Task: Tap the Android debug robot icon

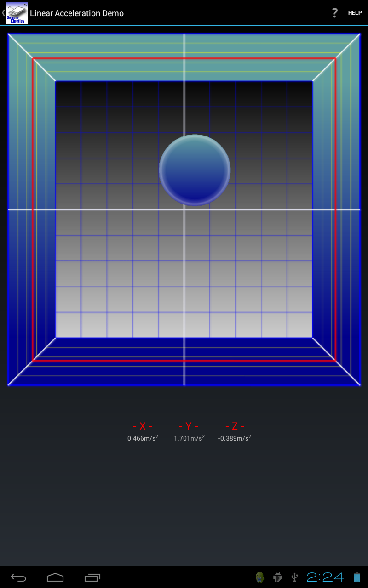Action: pos(277,577)
